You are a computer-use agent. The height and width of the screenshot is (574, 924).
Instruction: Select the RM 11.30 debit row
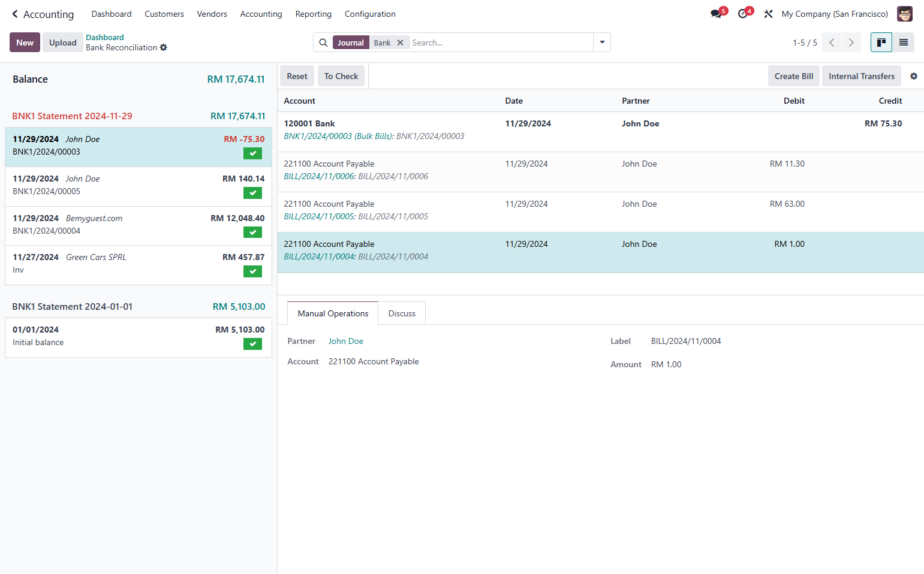pyautogui.click(x=600, y=172)
